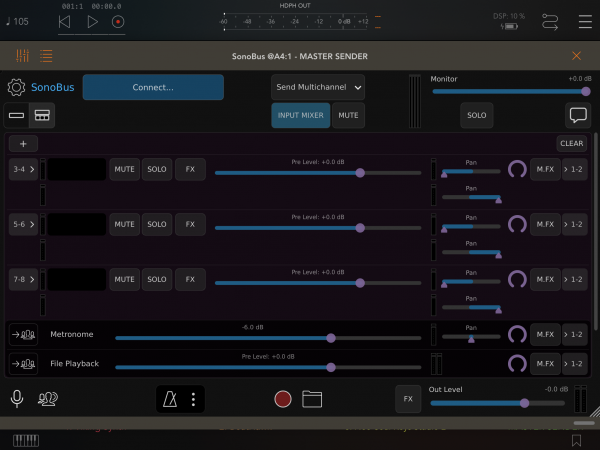Image resolution: width=600 pixels, height=450 pixels.
Task: Expand the 5-6 input selector
Action: tap(23, 224)
